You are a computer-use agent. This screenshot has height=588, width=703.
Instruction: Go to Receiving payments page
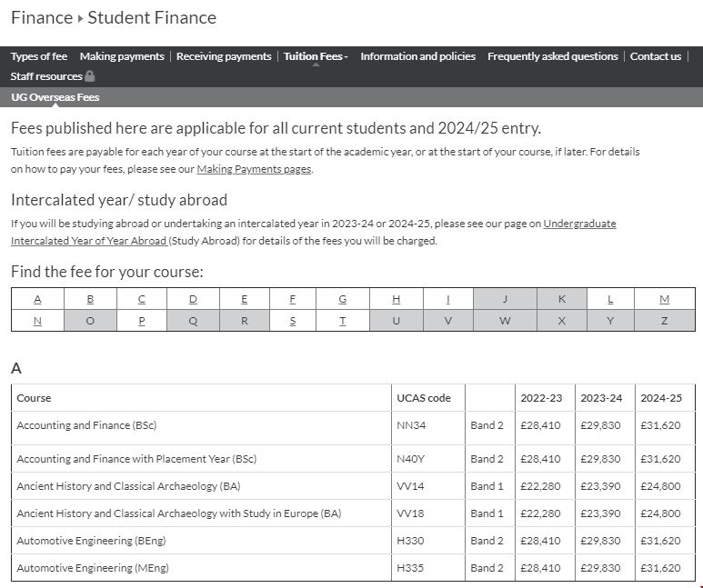224,56
